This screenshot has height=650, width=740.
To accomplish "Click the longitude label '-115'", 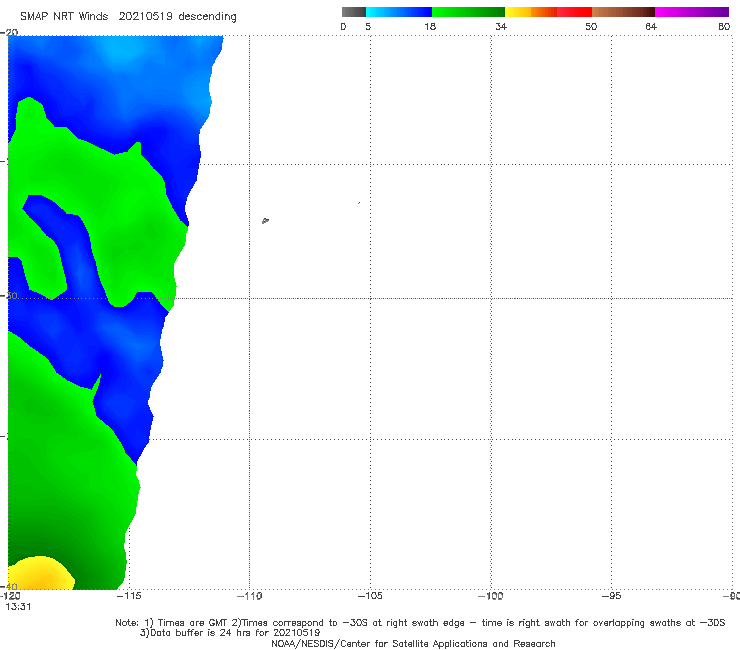I will 129,596.
